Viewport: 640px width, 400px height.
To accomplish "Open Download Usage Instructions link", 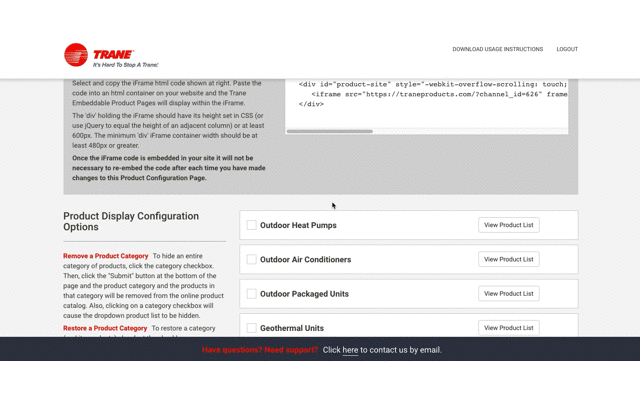I will coord(498,49).
